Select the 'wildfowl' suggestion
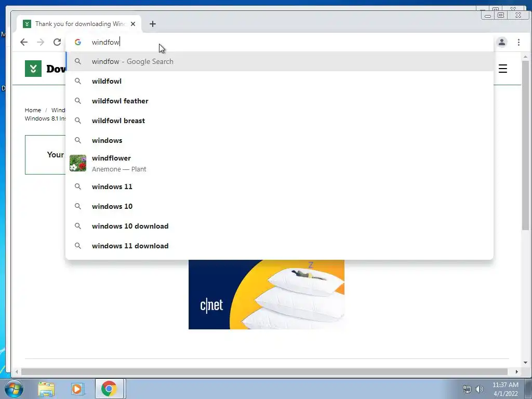 pos(280,81)
